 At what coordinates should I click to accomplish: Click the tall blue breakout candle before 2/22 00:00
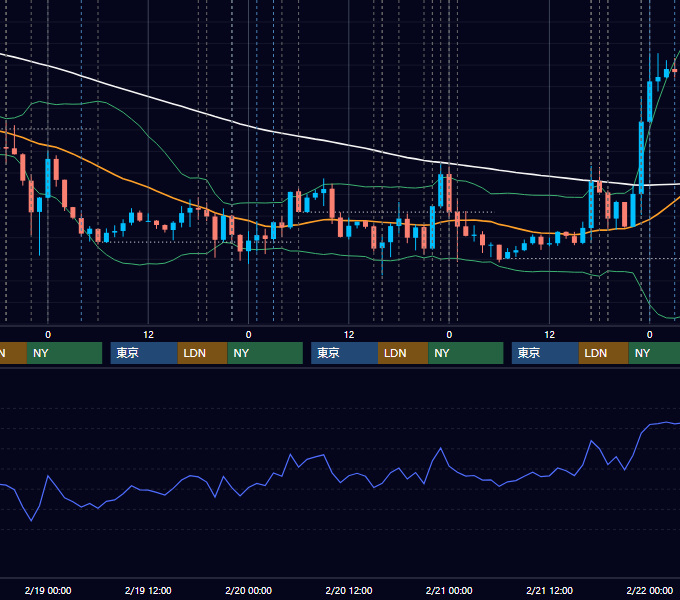click(x=641, y=158)
